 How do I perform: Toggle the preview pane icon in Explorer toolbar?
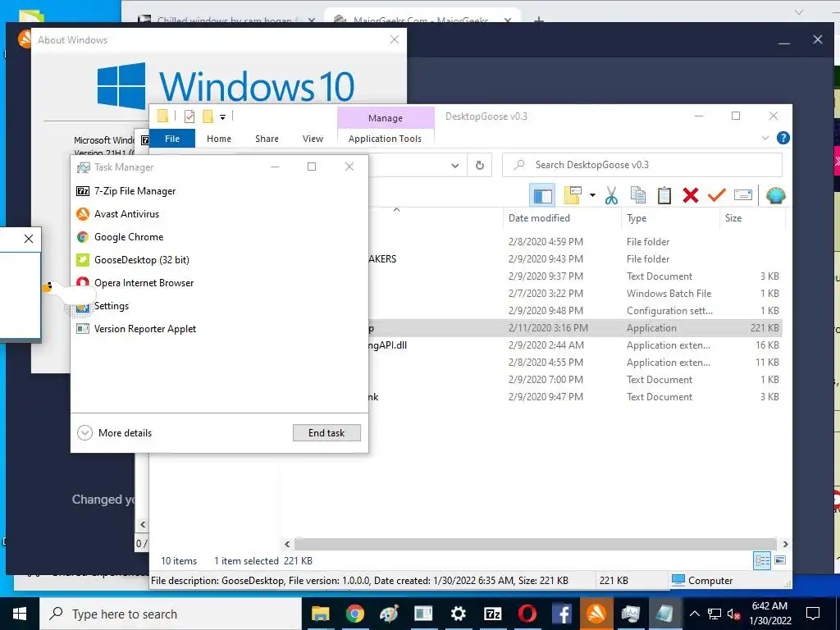pos(542,195)
